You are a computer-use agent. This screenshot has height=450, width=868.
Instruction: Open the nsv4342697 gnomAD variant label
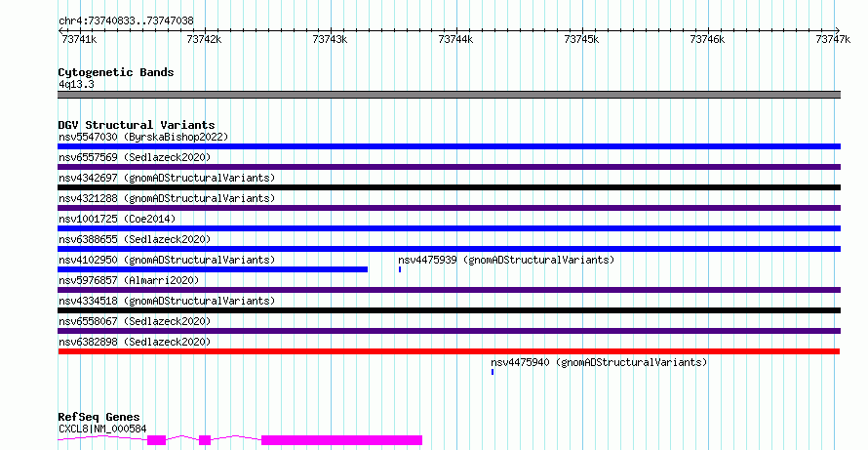(x=167, y=178)
